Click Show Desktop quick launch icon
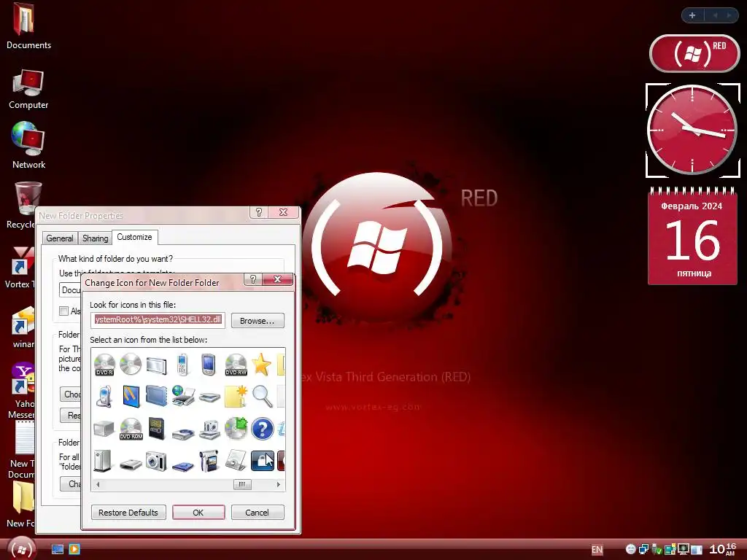 [58, 550]
